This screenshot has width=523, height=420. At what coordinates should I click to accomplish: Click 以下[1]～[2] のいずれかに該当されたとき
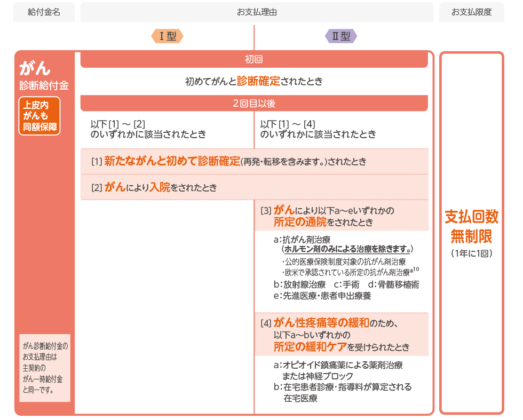click(148, 129)
